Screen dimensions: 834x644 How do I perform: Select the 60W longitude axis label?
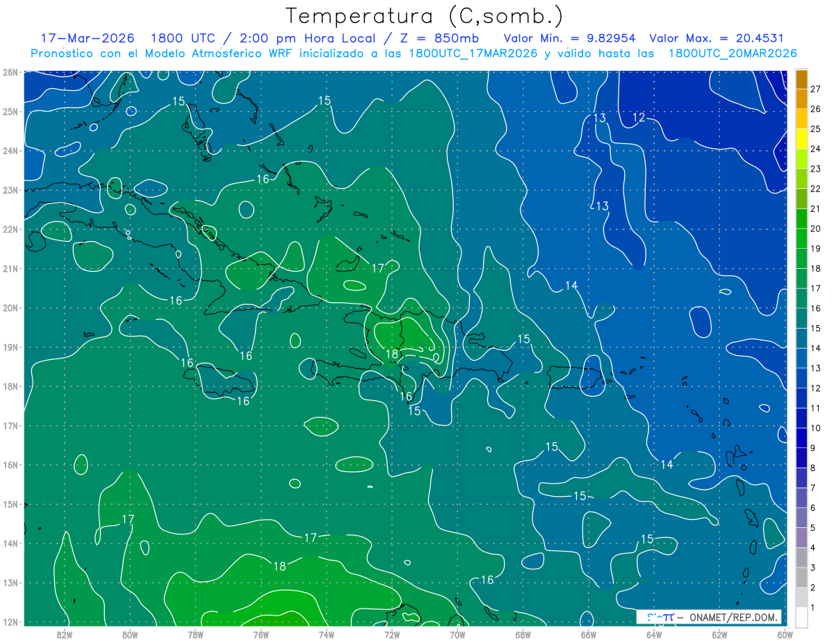click(785, 634)
